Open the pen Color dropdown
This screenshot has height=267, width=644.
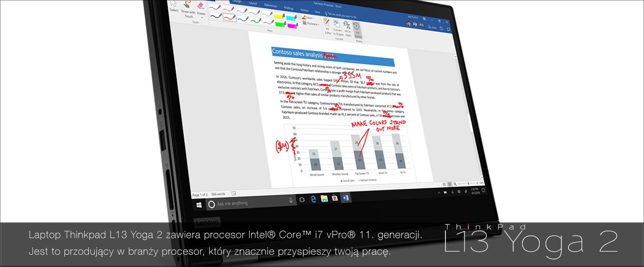(x=310, y=18)
